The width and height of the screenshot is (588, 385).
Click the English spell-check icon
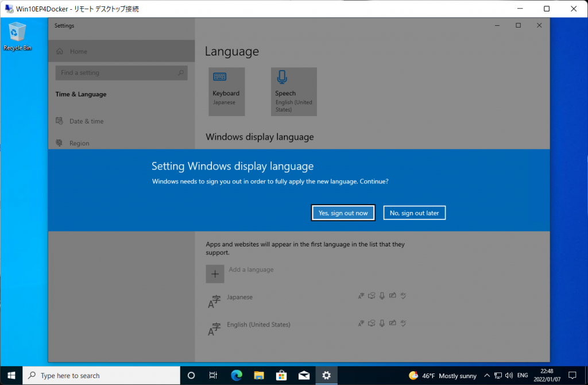(403, 323)
